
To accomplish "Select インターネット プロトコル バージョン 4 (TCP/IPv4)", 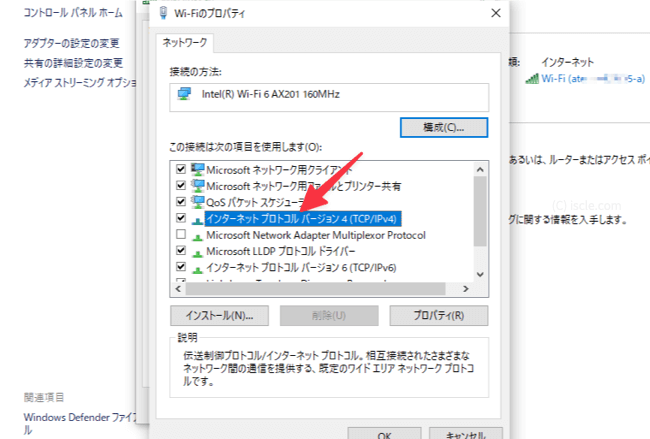I will (303, 218).
